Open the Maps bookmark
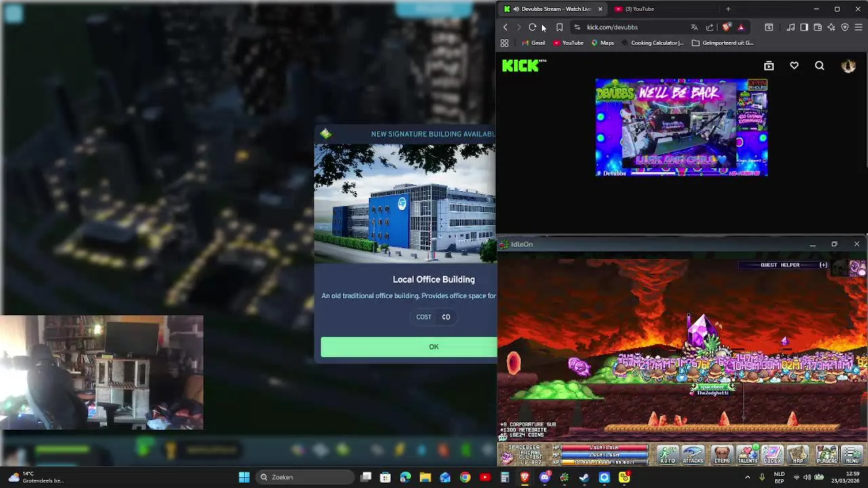The height and width of the screenshot is (488, 868). click(x=602, y=43)
